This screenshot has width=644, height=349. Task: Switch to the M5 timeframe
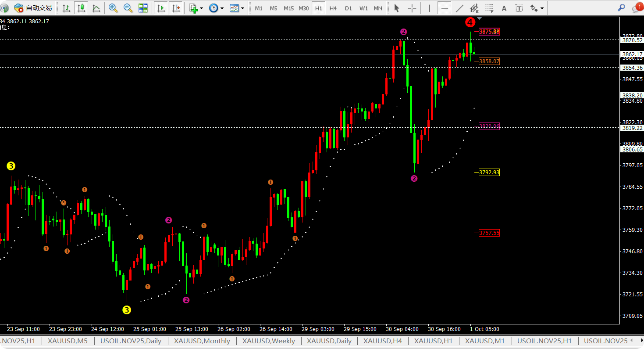pyautogui.click(x=274, y=8)
